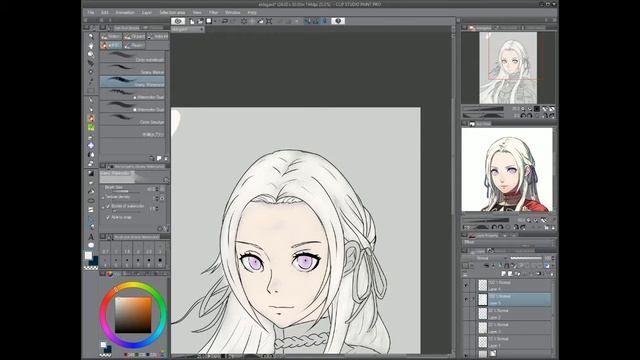Show Layer 2 via its visibility box

click(x=466, y=314)
